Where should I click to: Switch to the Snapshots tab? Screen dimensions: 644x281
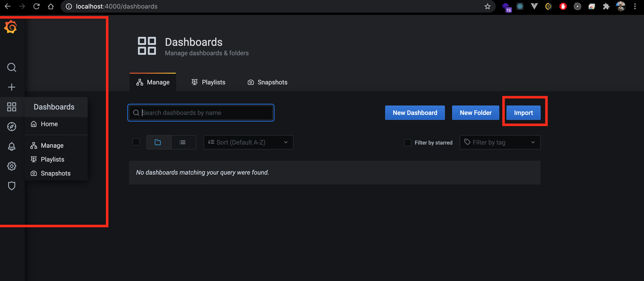pyautogui.click(x=267, y=82)
